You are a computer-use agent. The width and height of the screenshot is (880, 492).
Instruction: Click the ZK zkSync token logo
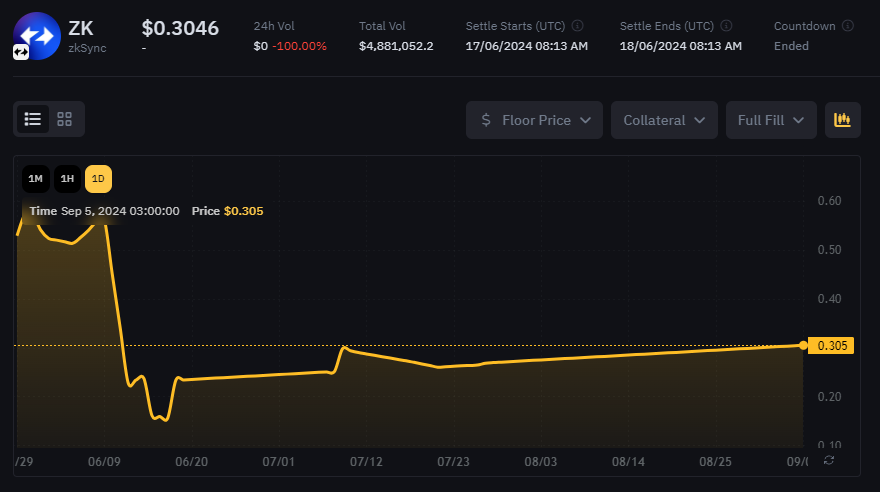click(x=37, y=36)
